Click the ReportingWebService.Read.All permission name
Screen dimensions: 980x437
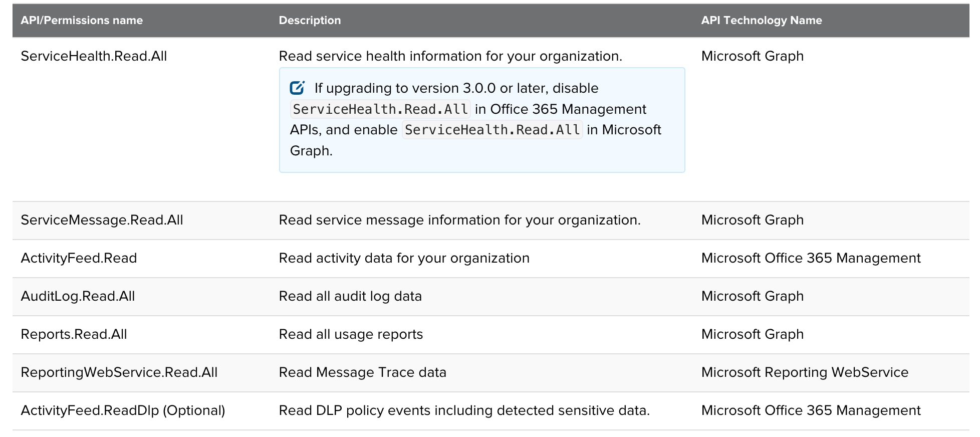click(119, 372)
